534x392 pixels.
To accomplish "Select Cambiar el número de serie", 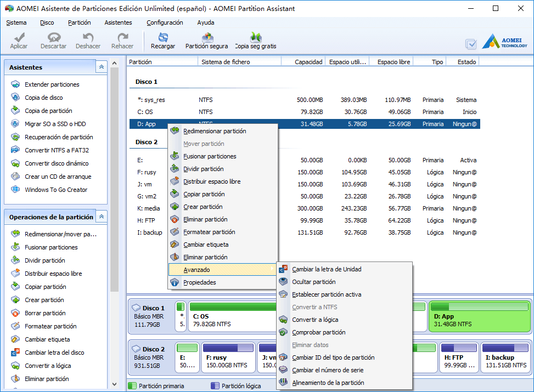I will click(345, 370).
